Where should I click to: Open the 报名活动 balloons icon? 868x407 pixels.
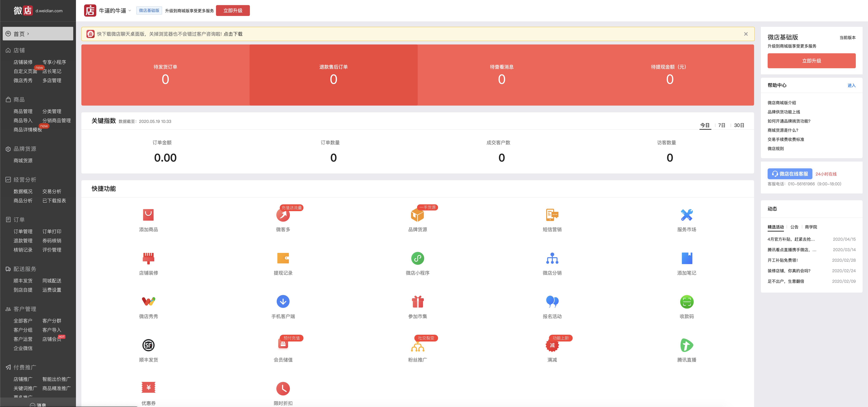[x=552, y=301]
